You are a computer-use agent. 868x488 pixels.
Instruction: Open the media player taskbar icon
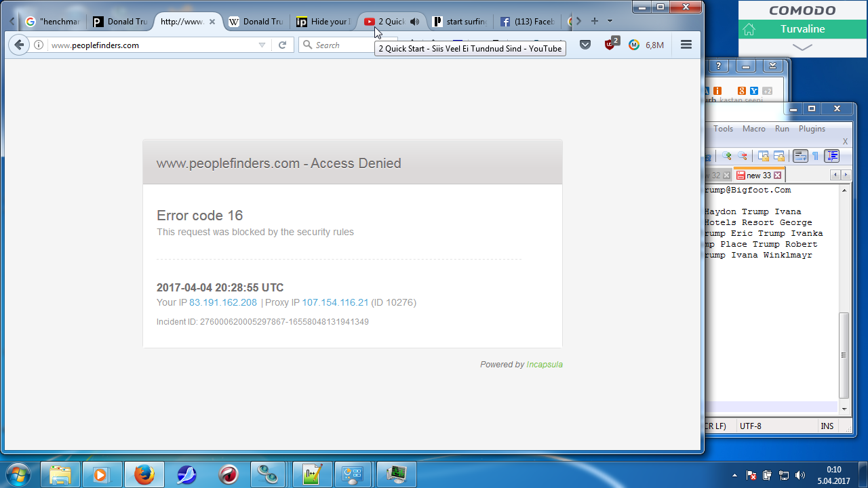[102, 474]
